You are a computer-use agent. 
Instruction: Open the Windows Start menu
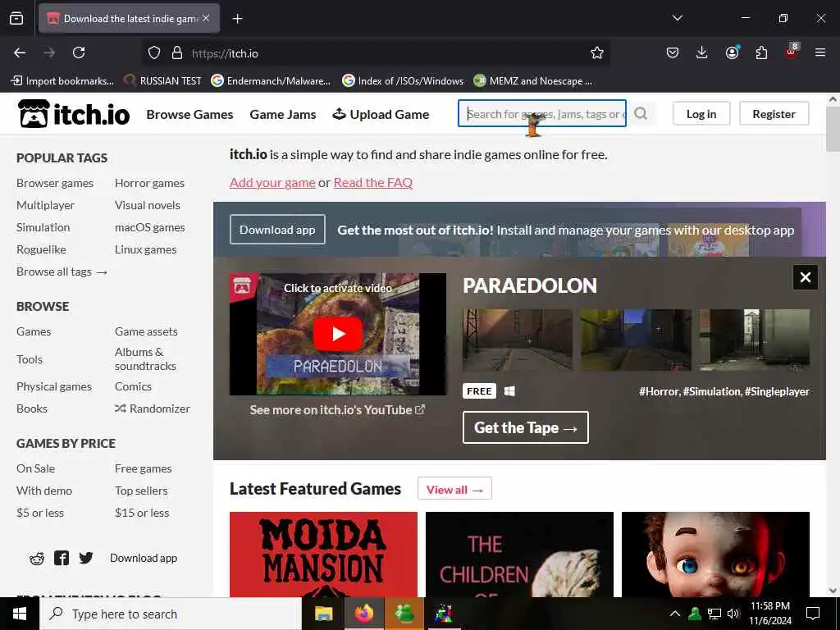pos(20,614)
